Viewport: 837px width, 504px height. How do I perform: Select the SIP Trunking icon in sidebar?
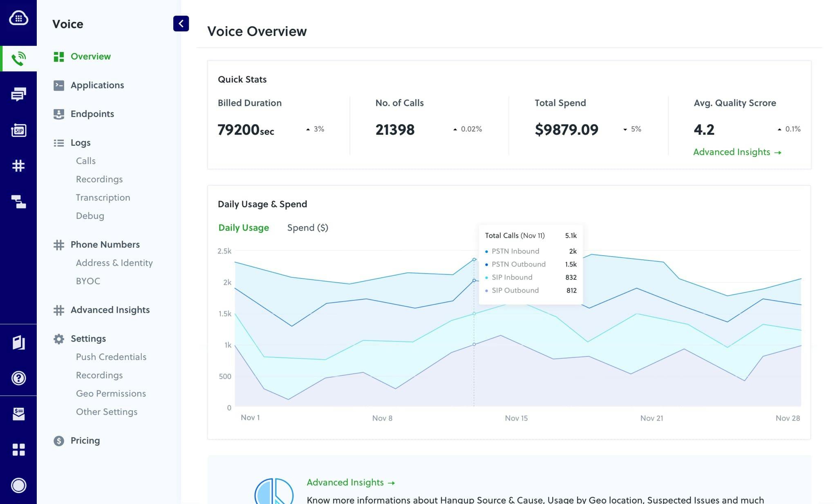18,130
